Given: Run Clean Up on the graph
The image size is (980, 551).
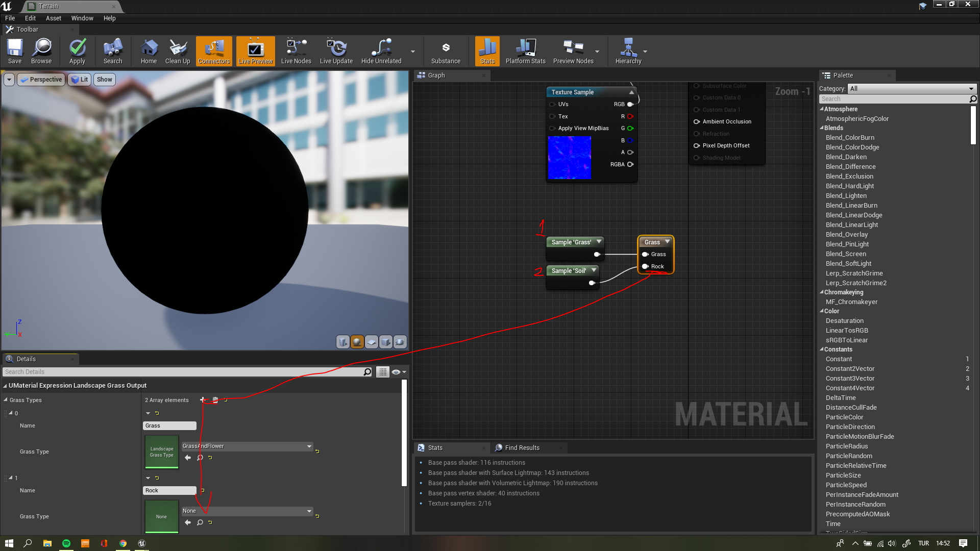Looking at the screenshot, I should click(178, 51).
